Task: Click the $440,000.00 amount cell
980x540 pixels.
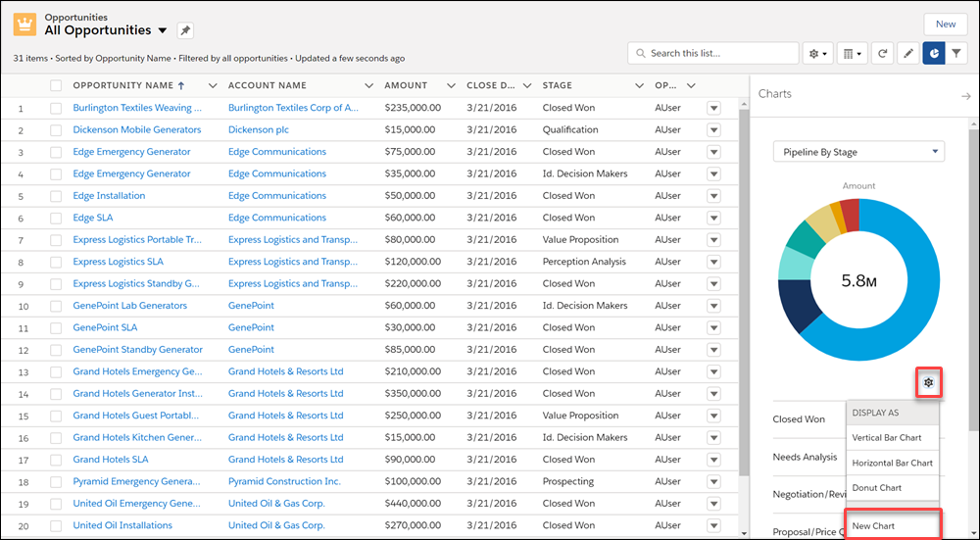Action: [414, 504]
